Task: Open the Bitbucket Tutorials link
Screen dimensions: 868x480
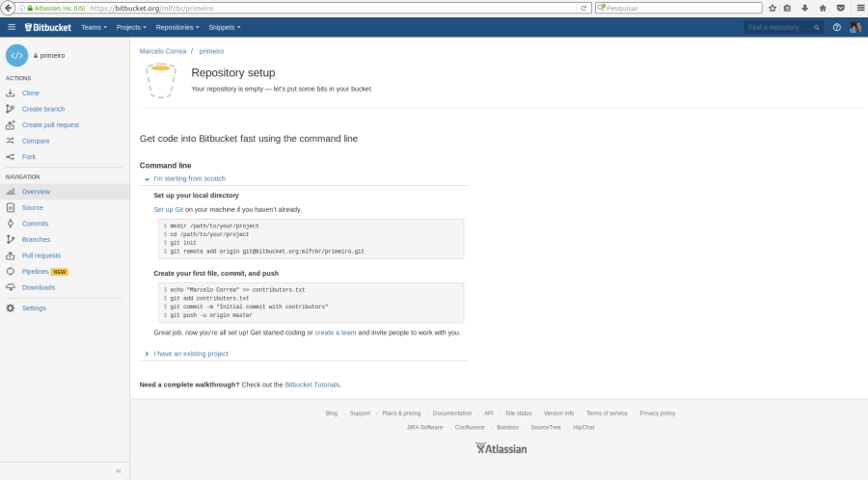Action: [312, 385]
